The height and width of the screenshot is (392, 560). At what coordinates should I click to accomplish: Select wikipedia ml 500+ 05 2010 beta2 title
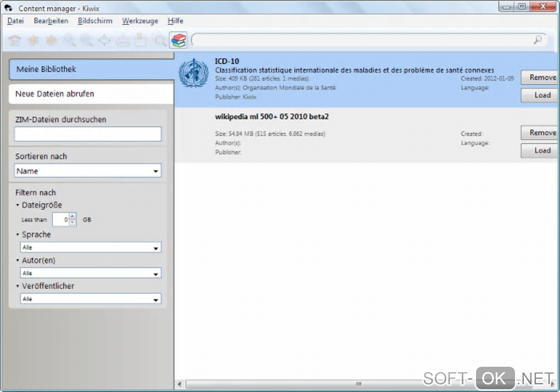click(x=272, y=117)
